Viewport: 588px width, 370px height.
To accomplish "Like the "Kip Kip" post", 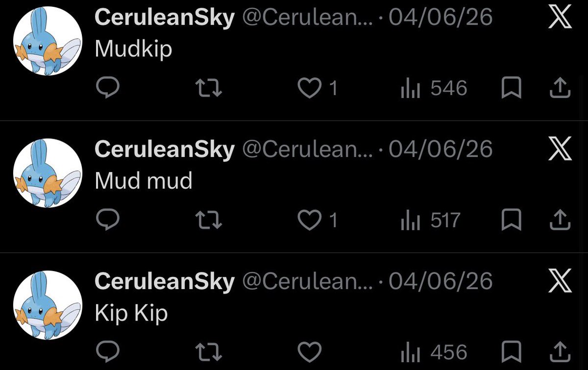I will coord(310,352).
